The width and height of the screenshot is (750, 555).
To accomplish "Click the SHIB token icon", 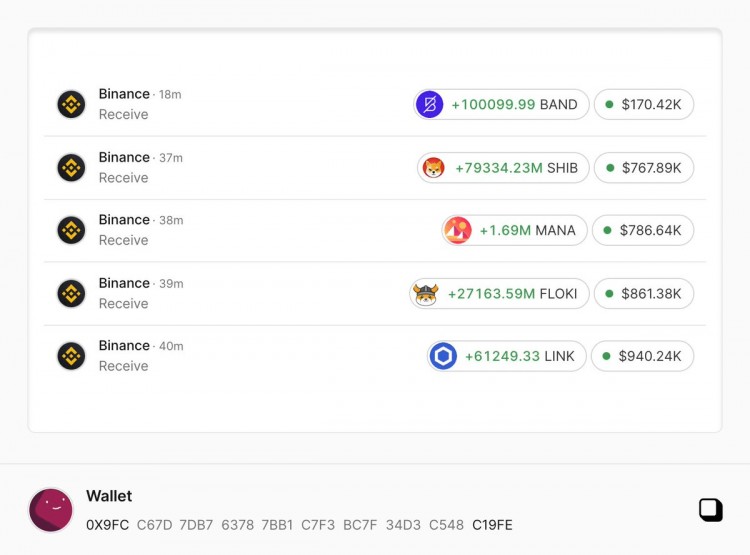I will point(433,168).
